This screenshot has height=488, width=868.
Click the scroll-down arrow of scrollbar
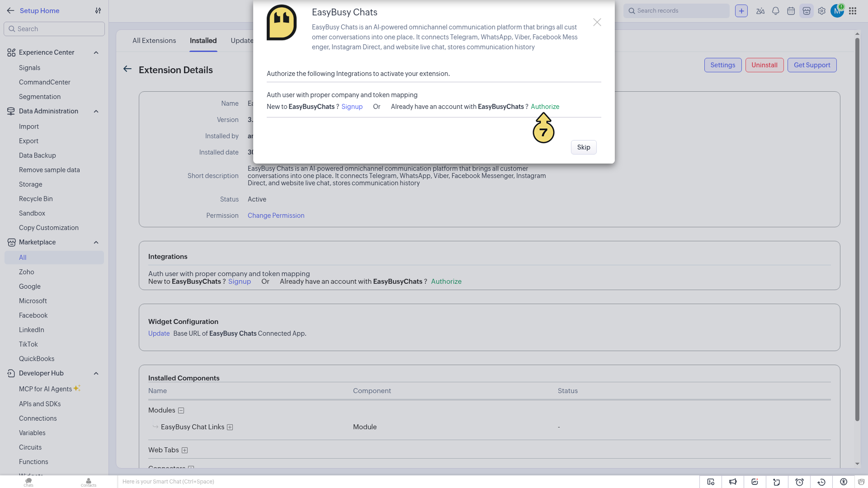857,464
